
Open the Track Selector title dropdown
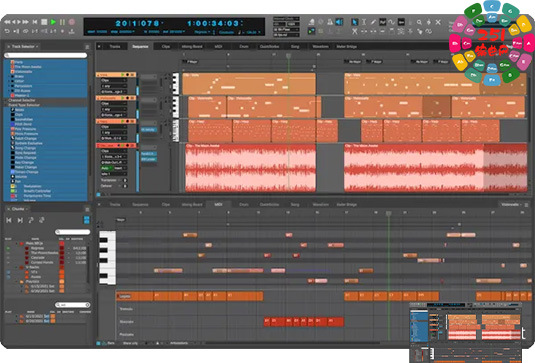point(25,46)
